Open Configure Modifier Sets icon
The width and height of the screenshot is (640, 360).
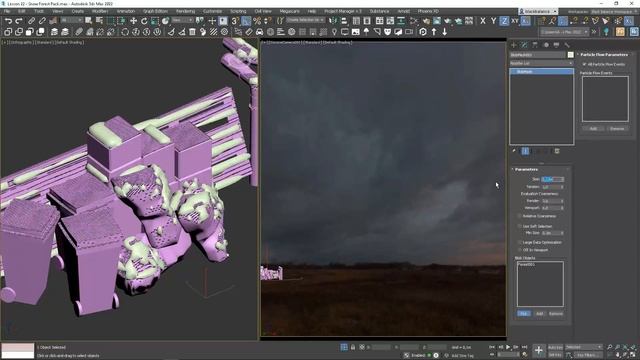coord(557,151)
